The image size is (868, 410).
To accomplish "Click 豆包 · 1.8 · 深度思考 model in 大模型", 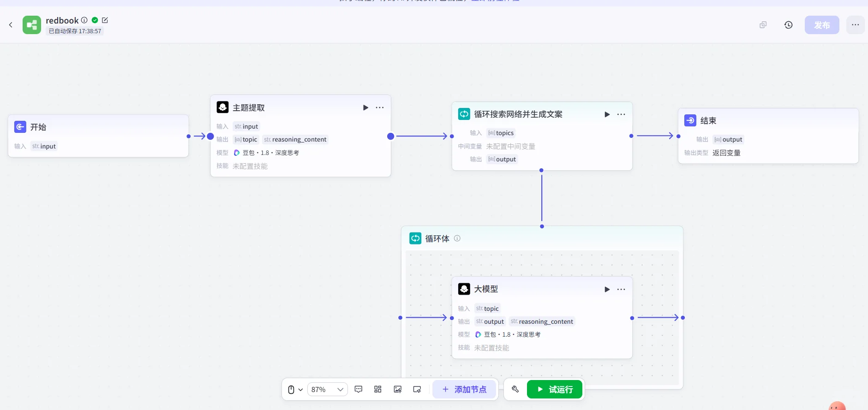I will click(x=508, y=334).
